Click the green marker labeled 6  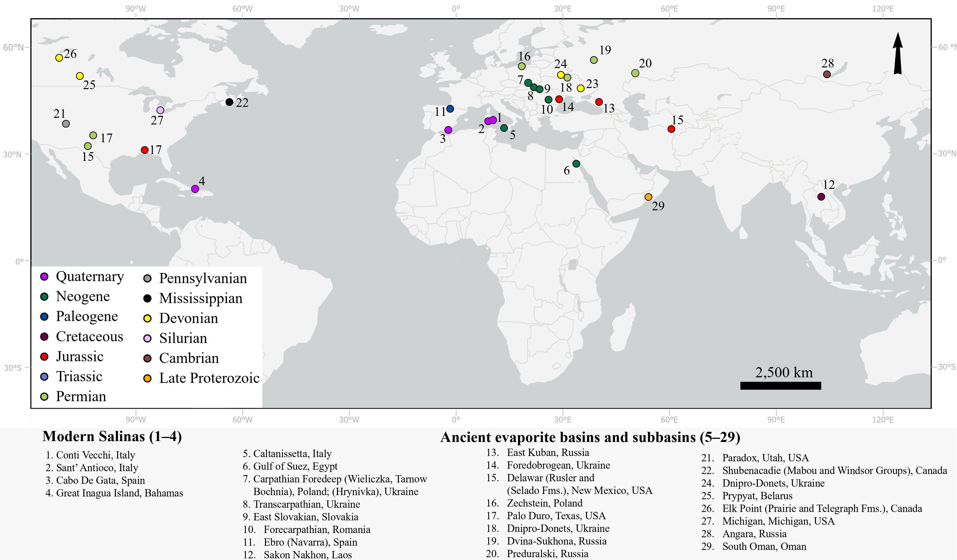click(x=576, y=164)
